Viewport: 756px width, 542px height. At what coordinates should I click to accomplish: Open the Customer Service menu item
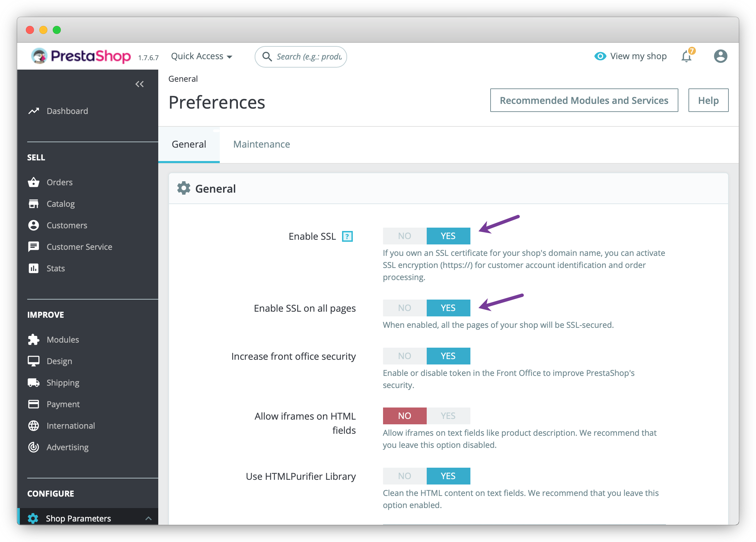pos(79,247)
